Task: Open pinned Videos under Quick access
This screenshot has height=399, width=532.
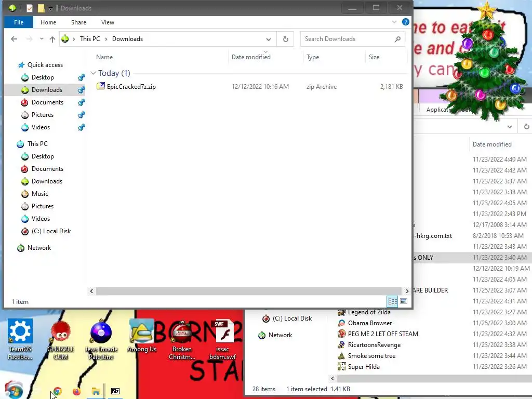Action: pyautogui.click(x=41, y=127)
